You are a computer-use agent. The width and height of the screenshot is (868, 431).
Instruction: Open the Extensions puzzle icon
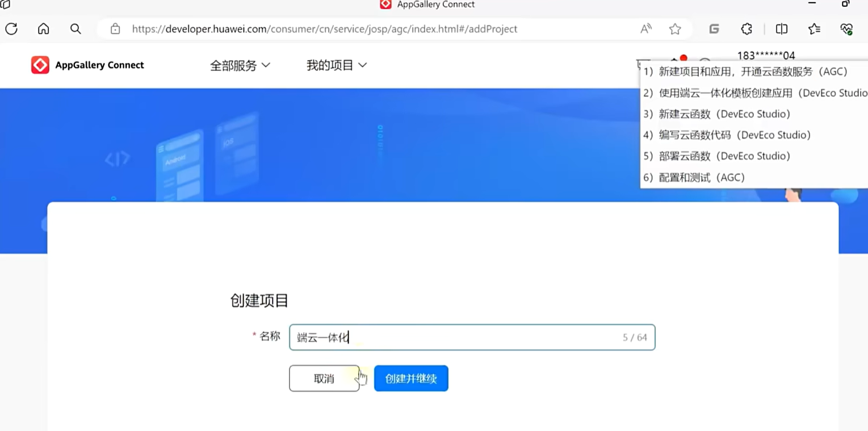pyautogui.click(x=747, y=29)
